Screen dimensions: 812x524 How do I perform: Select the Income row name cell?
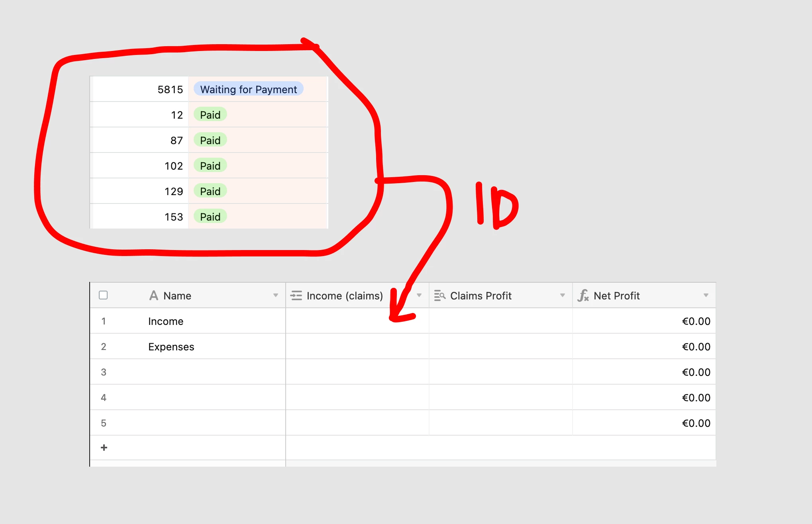[x=166, y=321]
